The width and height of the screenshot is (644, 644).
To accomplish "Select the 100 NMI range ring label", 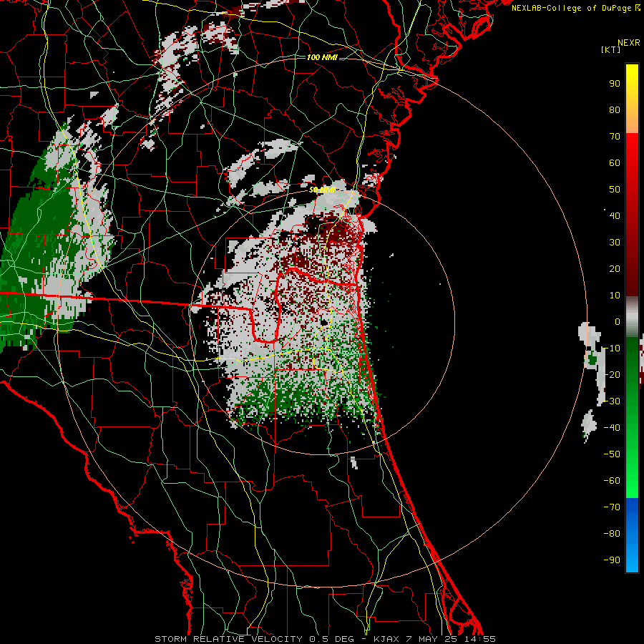I will tap(322, 57).
